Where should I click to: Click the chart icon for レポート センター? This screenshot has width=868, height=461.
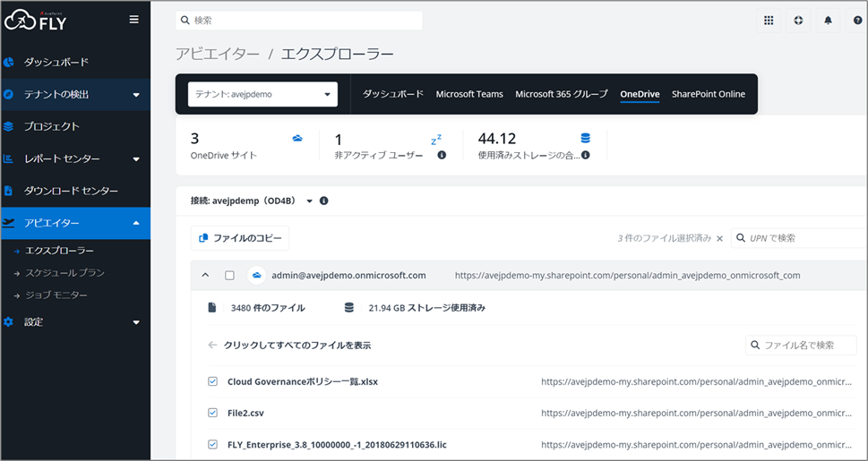[x=8, y=158]
